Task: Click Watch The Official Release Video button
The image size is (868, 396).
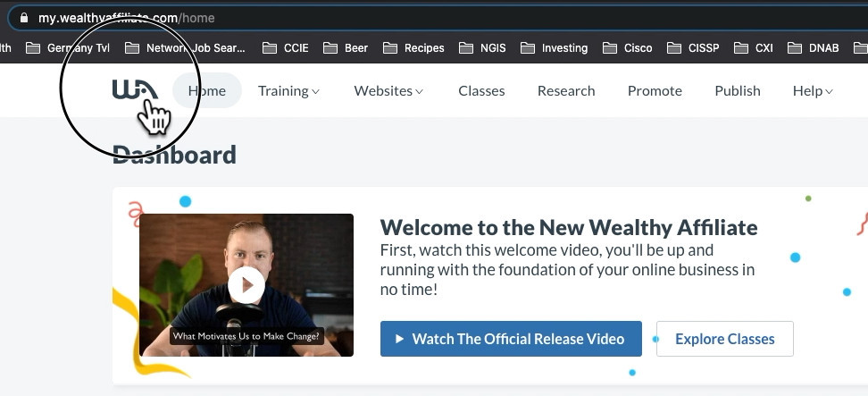Action: 511,339
